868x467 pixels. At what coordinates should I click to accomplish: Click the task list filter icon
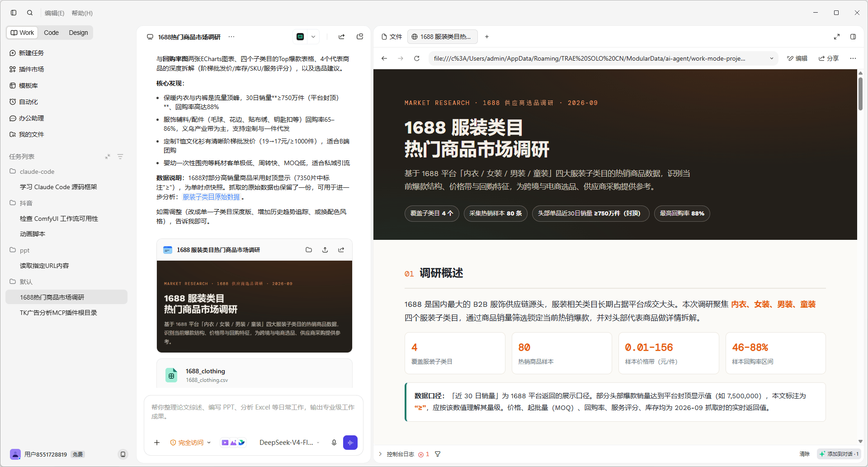click(120, 157)
